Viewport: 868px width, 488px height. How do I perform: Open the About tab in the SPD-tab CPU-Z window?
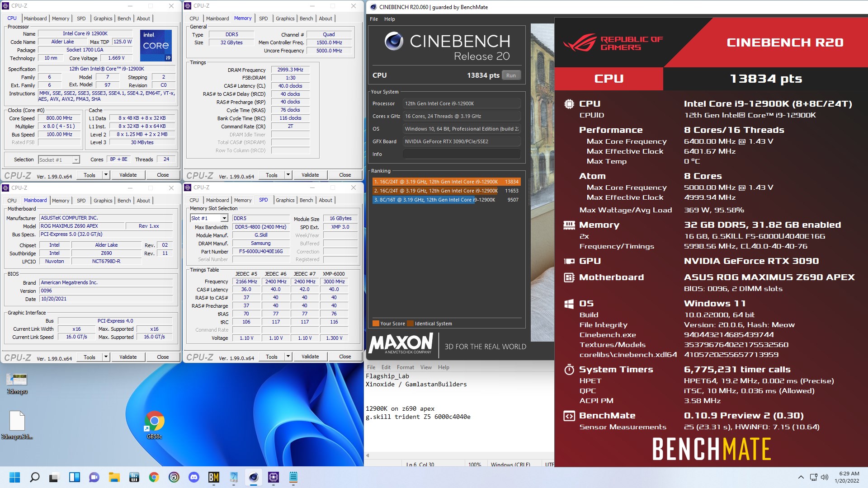click(x=325, y=200)
